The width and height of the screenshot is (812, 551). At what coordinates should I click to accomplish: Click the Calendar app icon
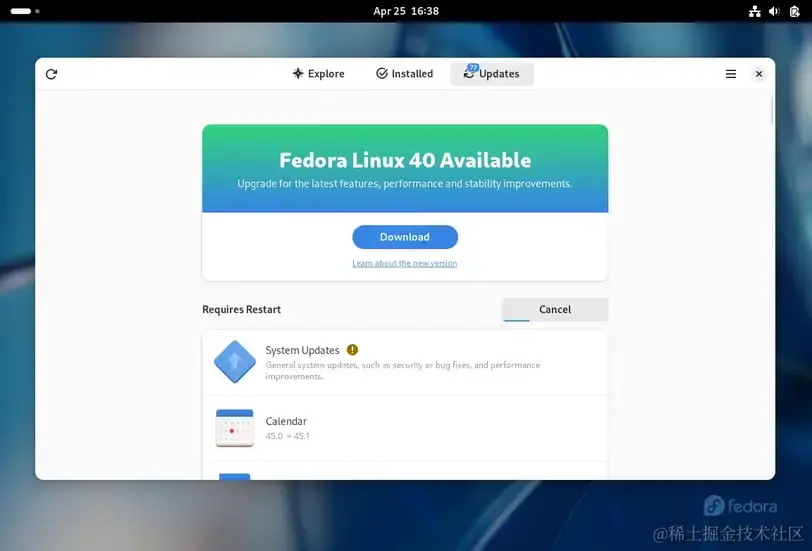pyautogui.click(x=235, y=428)
